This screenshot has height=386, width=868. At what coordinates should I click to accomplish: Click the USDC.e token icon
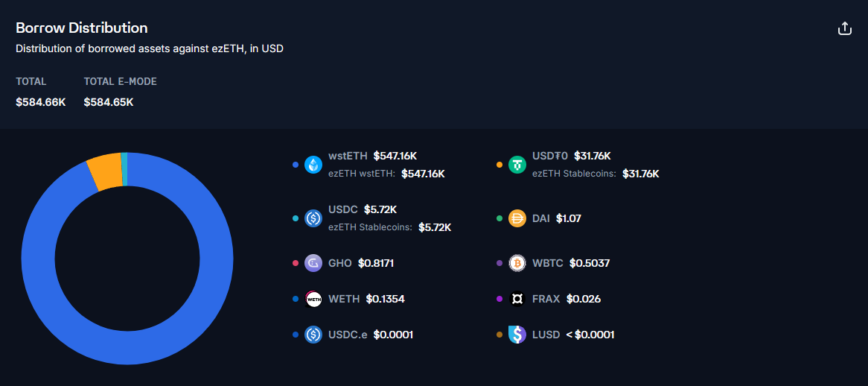pyautogui.click(x=313, y=335)
